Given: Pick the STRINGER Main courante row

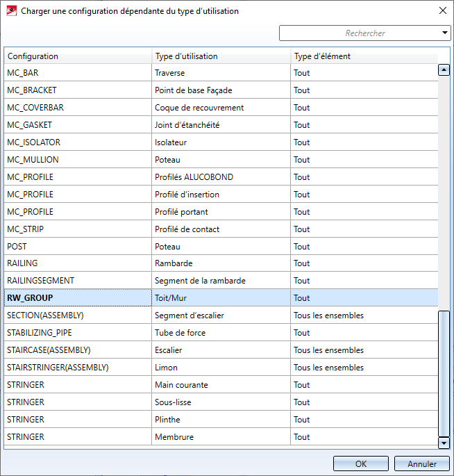Looking at the screenshot, I should coord(221,385).
